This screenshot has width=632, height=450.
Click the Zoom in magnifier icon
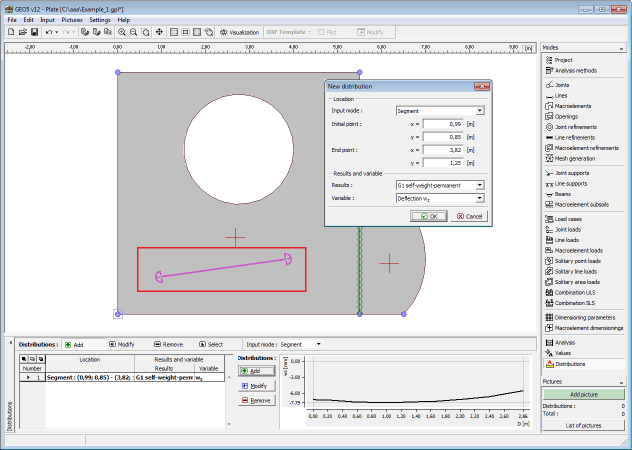tap(121, 32)
